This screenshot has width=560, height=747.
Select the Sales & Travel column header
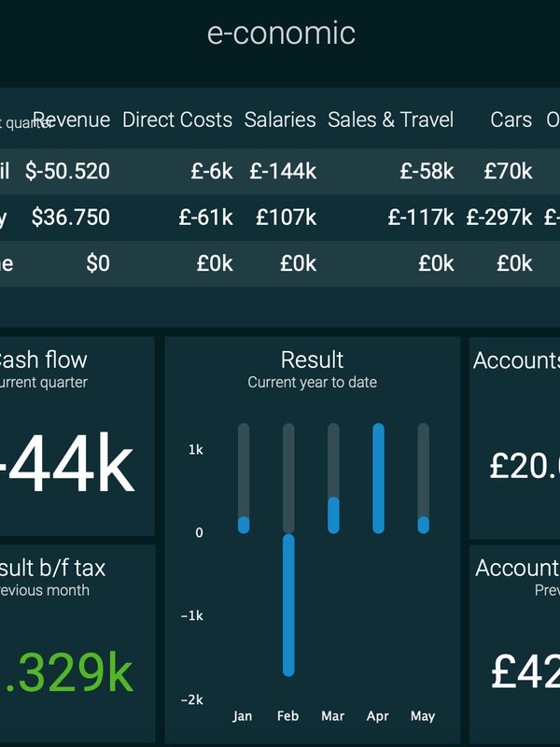pos(390,120)
